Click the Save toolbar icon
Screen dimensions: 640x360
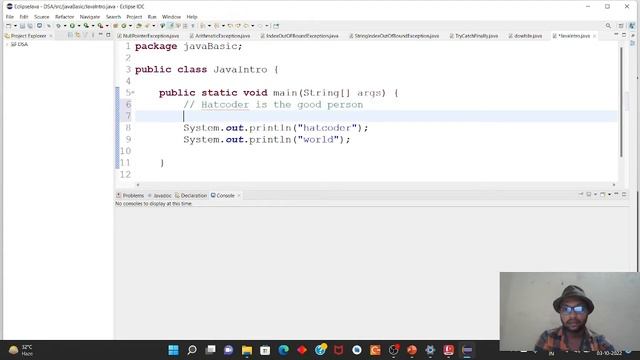pos(22,26)
